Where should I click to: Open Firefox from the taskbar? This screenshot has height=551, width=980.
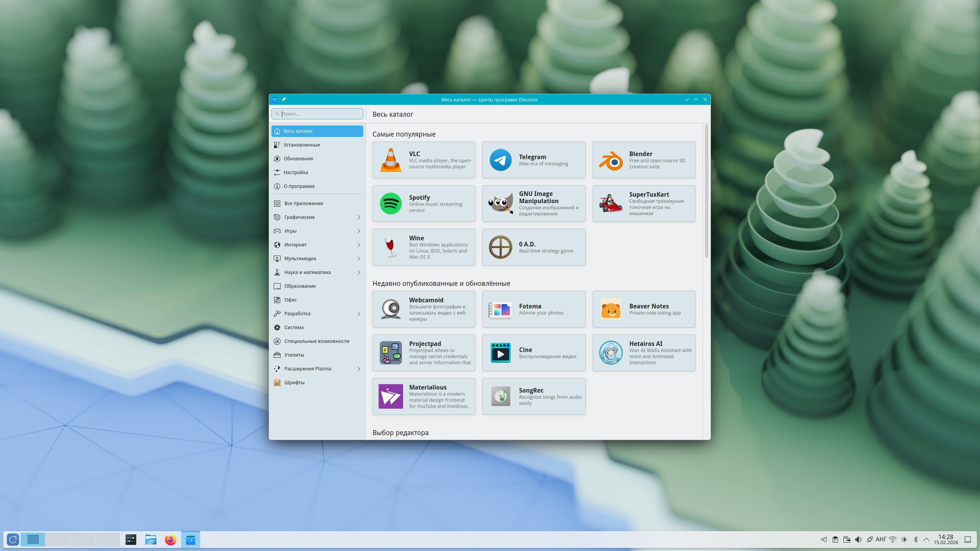[170, 540]
